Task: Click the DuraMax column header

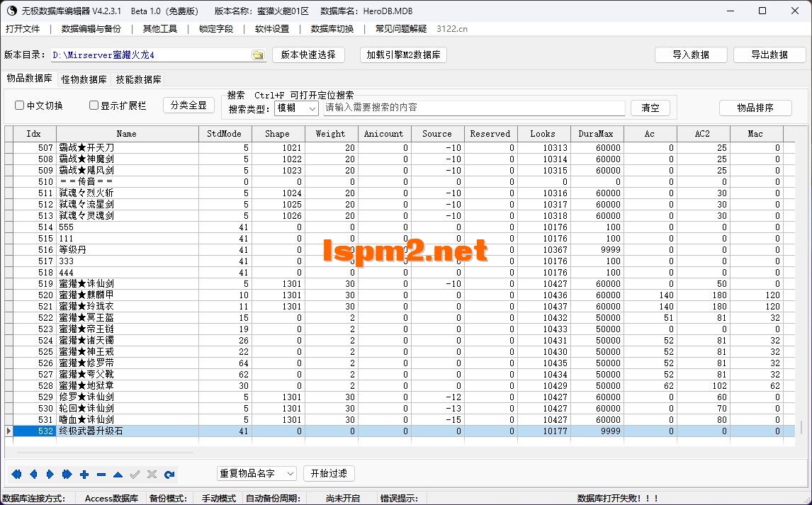Action: 597,133
